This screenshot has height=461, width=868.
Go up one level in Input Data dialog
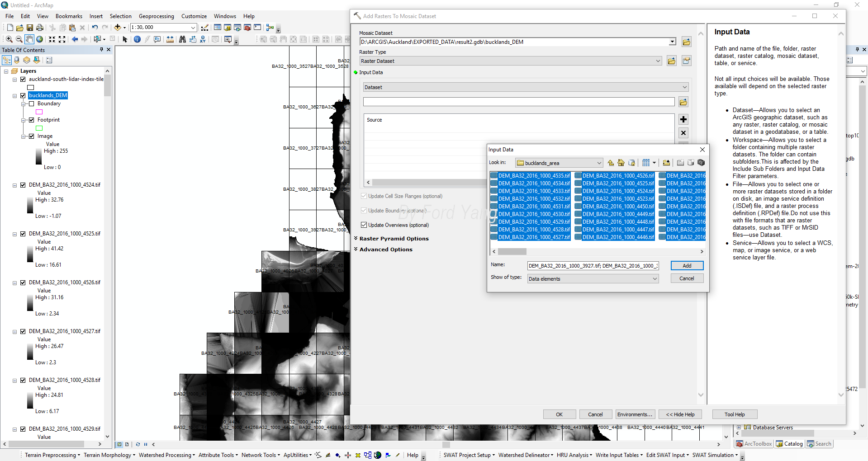[x=611, y=163]
